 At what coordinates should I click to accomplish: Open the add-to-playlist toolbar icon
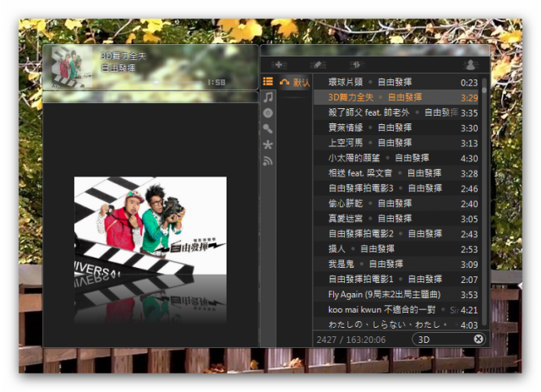click(x=279, y=64)
